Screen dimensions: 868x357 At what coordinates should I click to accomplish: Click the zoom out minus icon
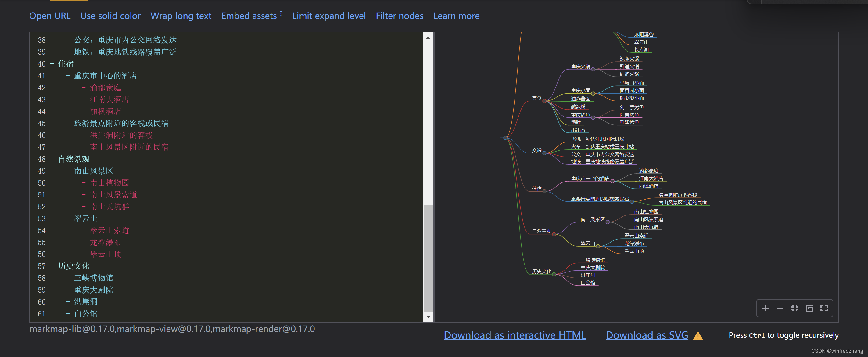[x=780, y=308]
